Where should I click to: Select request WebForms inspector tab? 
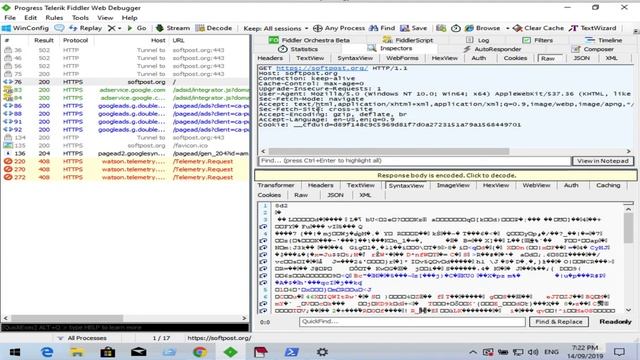click(x=402, y=58)
